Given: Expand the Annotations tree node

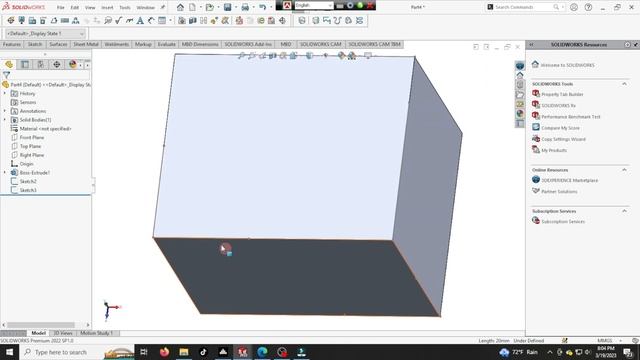Looking at the screenshot, I should tap(5, 111).
